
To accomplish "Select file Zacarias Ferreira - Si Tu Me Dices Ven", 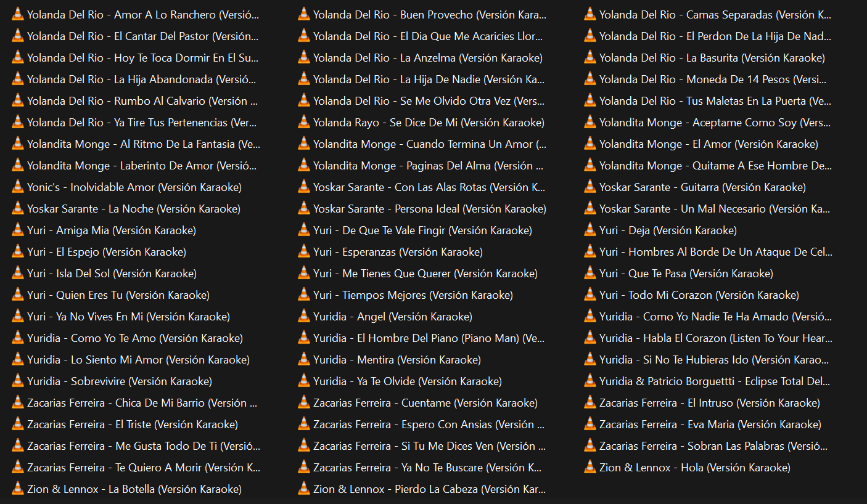I will [422, 445].
